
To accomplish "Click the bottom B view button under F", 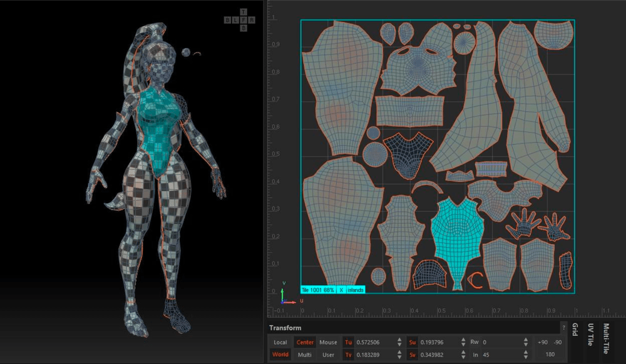I will 243,28.
